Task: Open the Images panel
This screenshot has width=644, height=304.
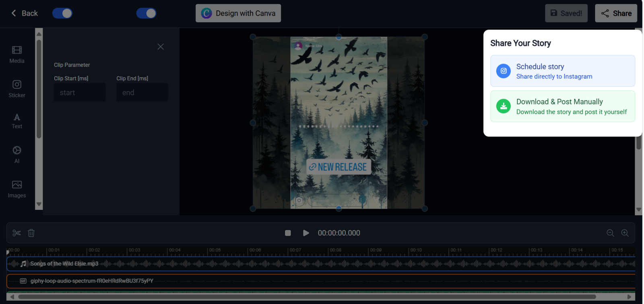Action: 17,189
